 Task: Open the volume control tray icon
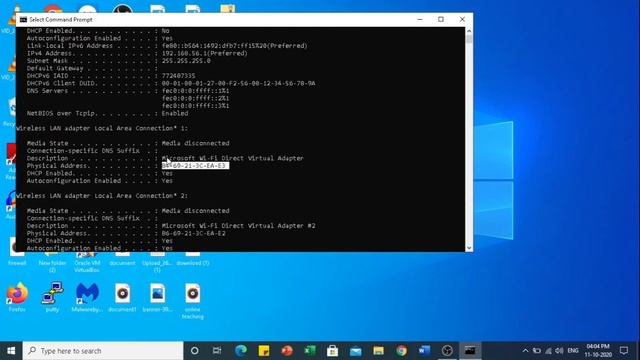(559, 351)
